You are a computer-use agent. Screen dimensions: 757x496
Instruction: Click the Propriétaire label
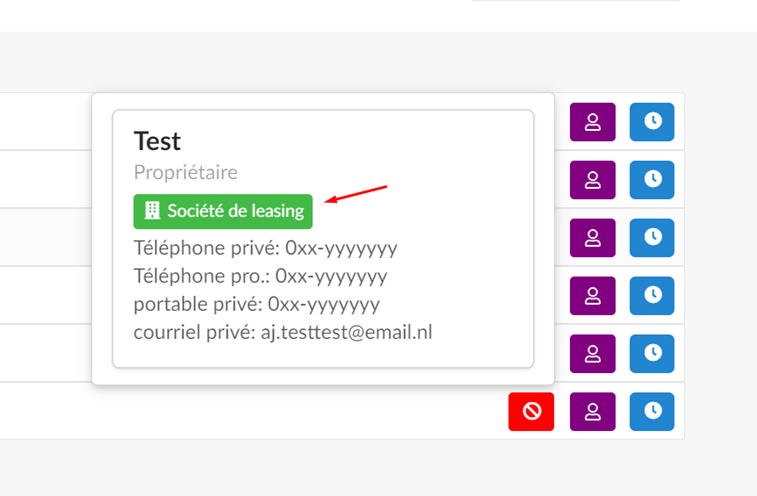[185, 172]
